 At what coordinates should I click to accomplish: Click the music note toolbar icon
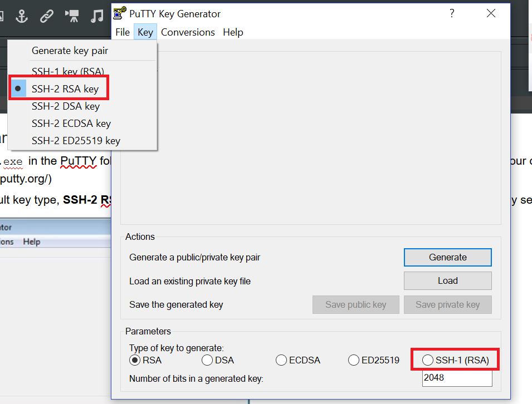click(x=97, y=16)
